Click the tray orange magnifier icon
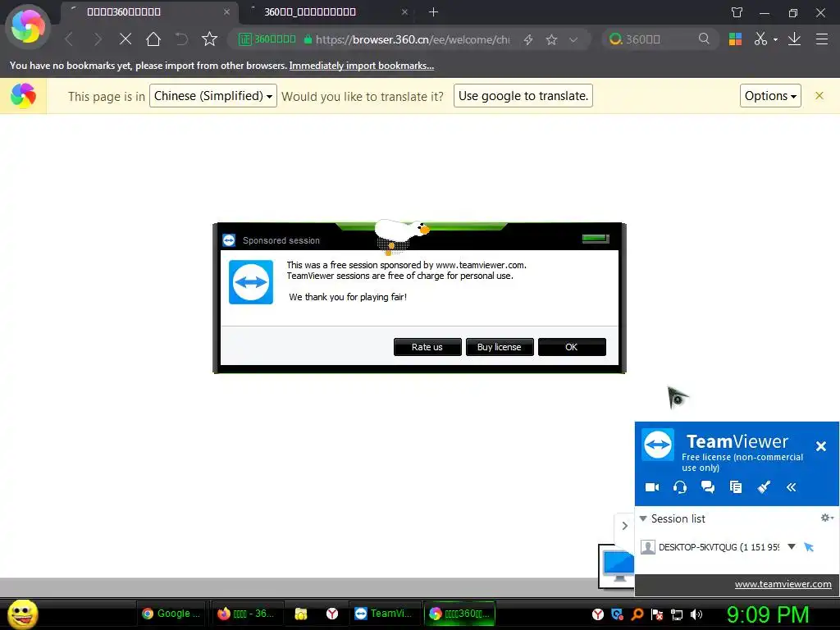The width and height of the screenshot is (840, 630). coord(637,614)
